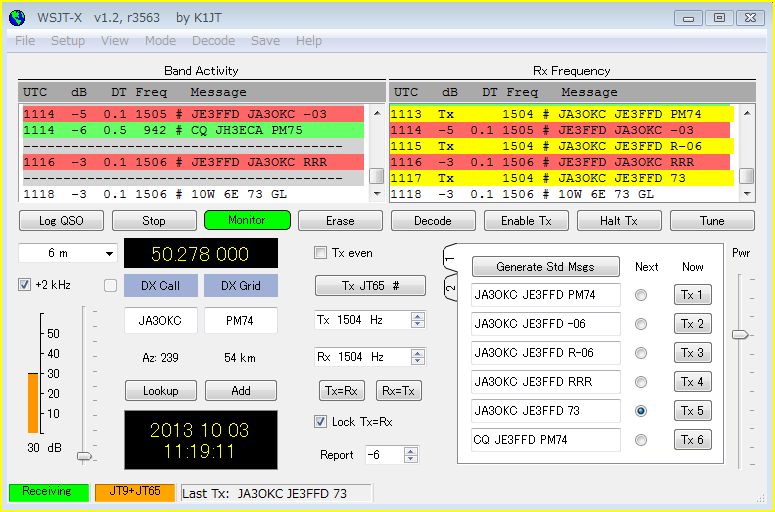Enable the Tx even checkbox
Screen dimensions: 775x512
[321, 252]
